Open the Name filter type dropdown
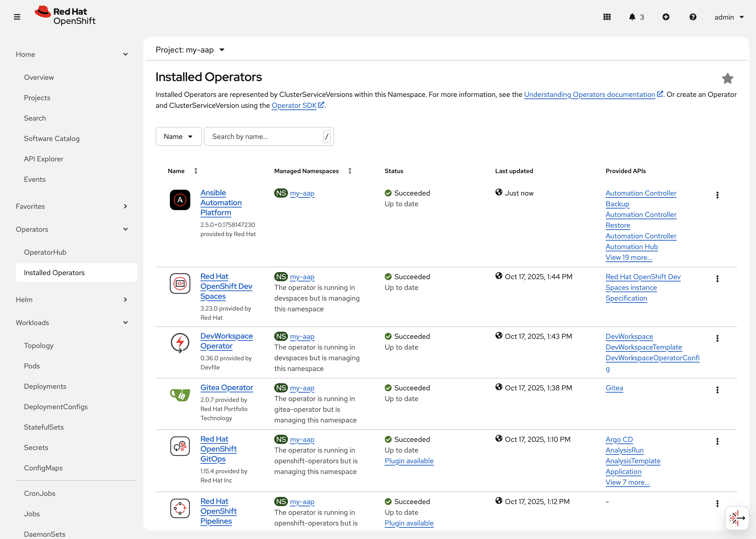756x539 pixels. tap(178, 136)
